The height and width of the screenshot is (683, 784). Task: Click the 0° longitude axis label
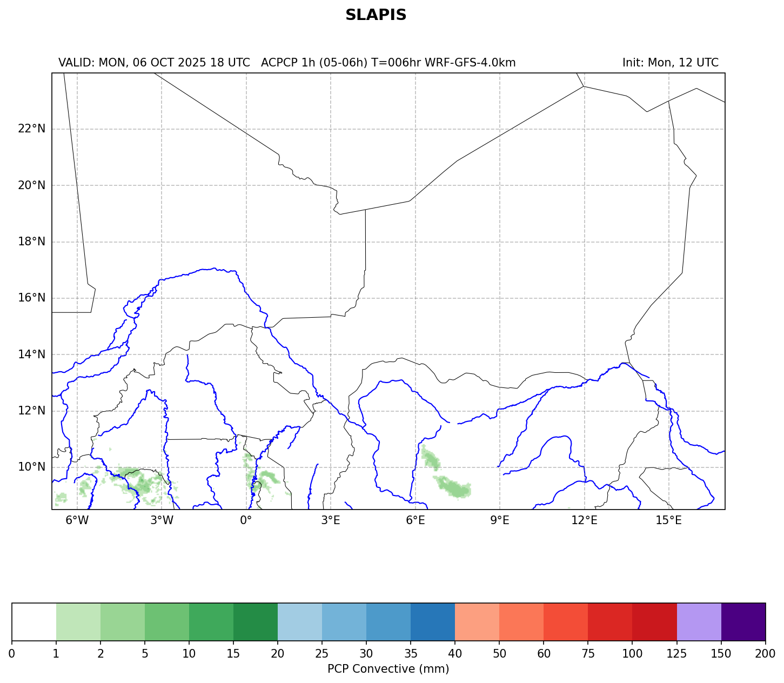pyautogui.click(x=246, y=520)
